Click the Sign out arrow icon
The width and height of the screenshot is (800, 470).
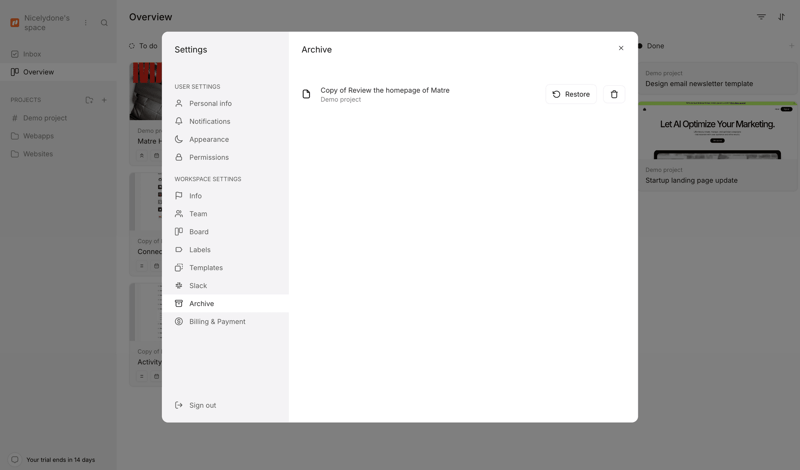point(179,405)
